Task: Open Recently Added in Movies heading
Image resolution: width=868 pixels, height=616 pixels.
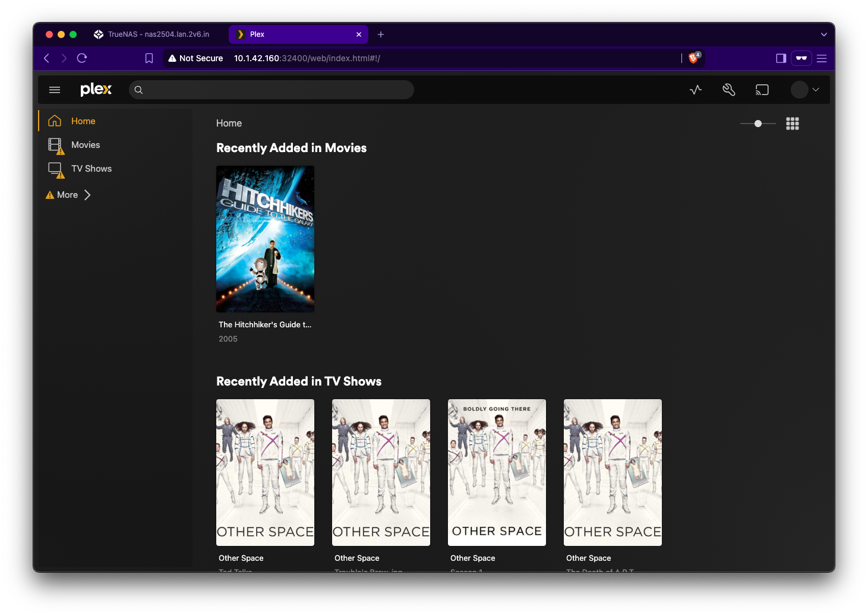Action: tap(291, 148)
